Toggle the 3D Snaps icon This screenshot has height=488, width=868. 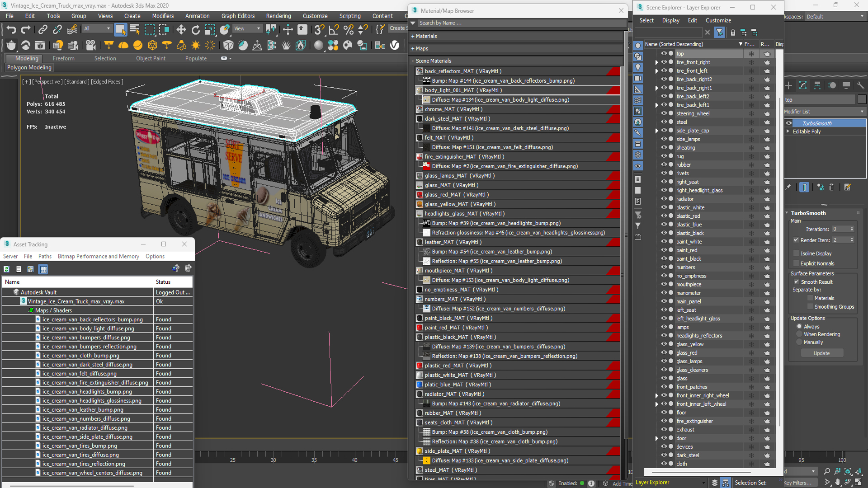[x=319, y=30]
